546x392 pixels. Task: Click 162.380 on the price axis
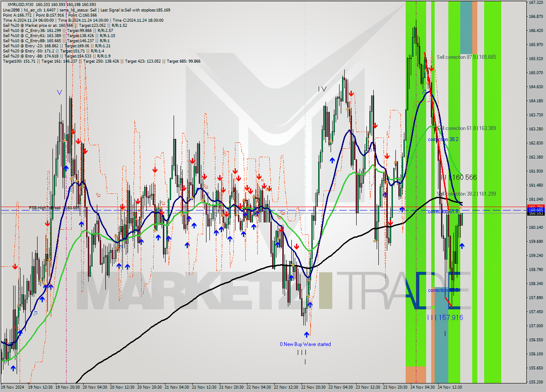tap(535, 157)
